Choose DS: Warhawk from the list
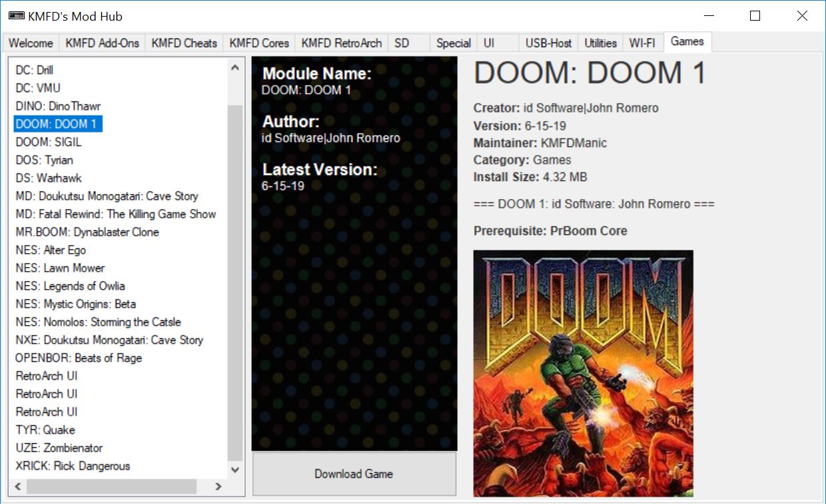The width and height of the screenshot is (826, 504). point(49,178)
